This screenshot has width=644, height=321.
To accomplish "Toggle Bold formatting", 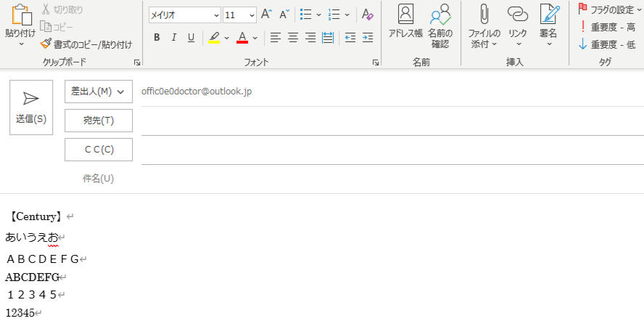I will (x=157, y=38).
